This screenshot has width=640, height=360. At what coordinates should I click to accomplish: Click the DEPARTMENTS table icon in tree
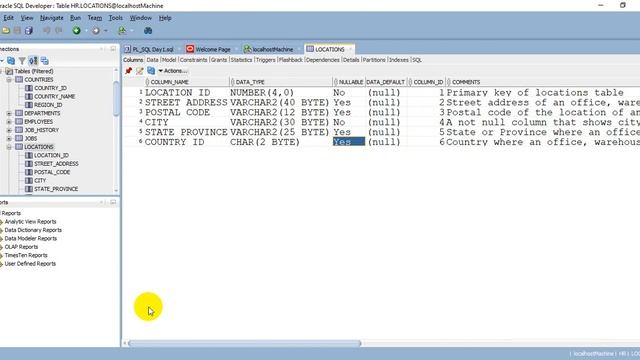[19, 113]
